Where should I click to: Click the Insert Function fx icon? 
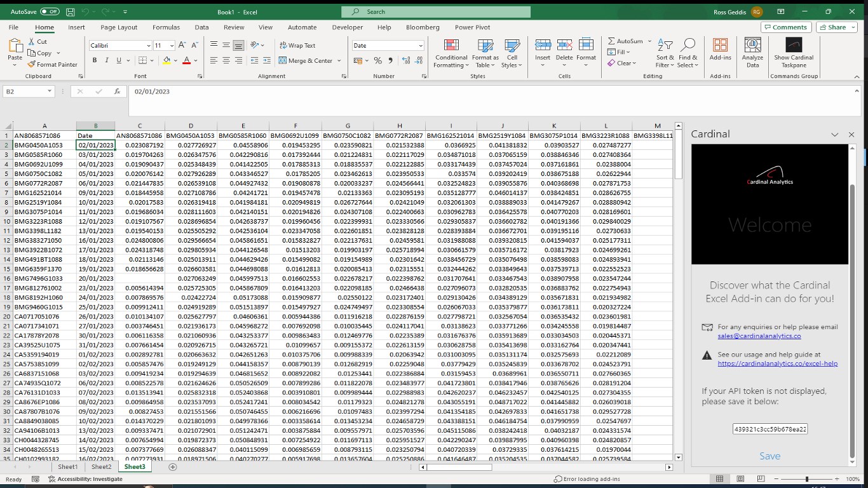coord(117,91)
